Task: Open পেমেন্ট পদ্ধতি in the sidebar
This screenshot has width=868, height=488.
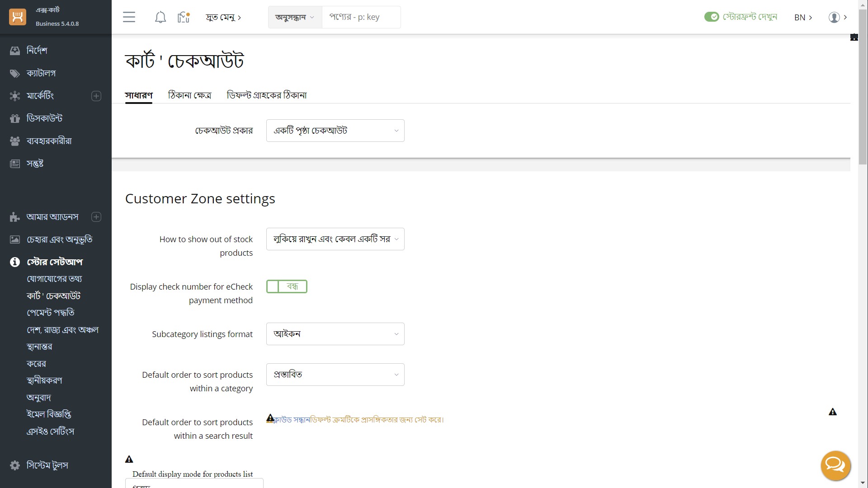Action: [x=51, y=313]
